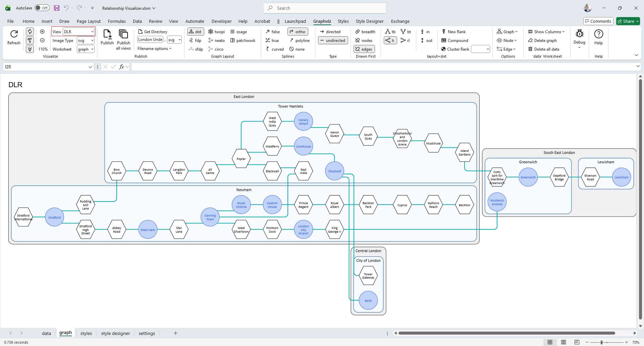The height and width of the screenshot is (346, 644).
Task: Click the Delete all data button
Action: pyautogui.click(x=543, y=49)
